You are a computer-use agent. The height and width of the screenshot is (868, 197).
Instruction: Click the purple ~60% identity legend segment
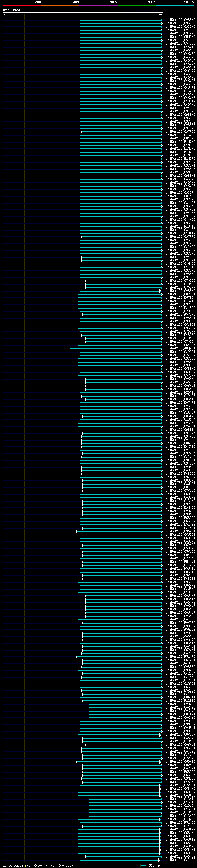coord(98,6)
